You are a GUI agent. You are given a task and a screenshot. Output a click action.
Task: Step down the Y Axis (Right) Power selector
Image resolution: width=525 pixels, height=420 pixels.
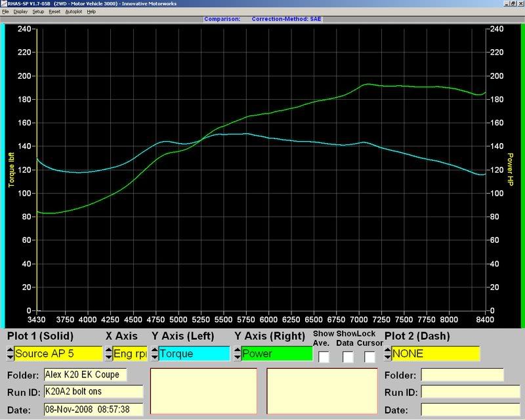tap(238, 357)
